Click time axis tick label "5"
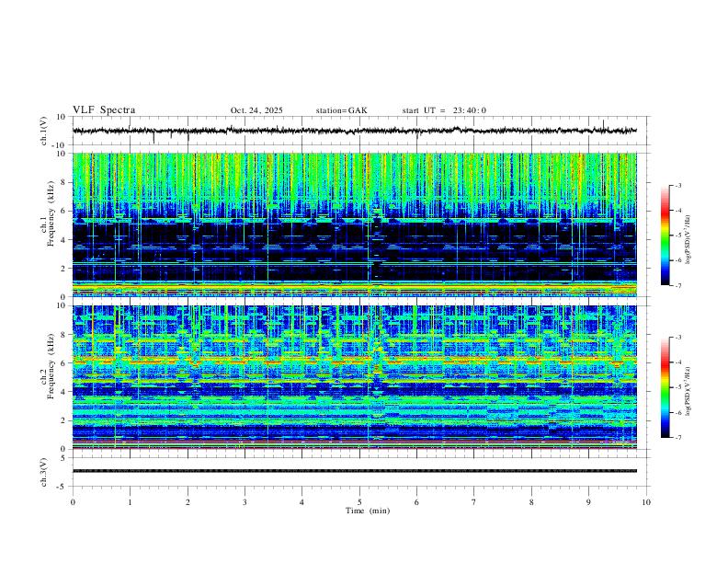 click(359, 502)
